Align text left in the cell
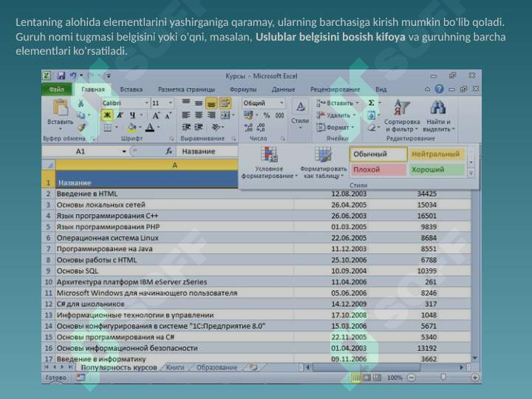This screenshot has height=399, width=532. point(185,115)
